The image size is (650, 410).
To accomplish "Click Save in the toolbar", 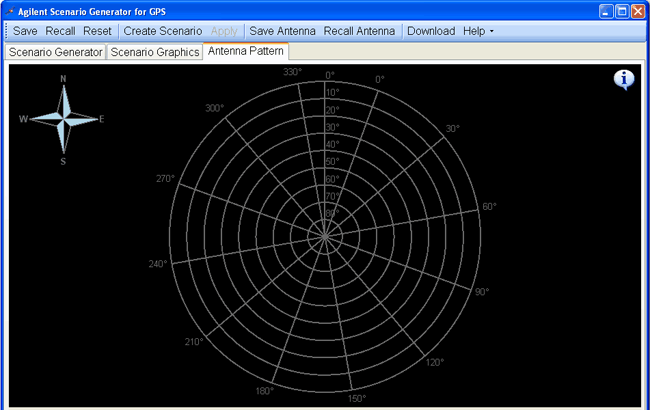I will 25,31.
